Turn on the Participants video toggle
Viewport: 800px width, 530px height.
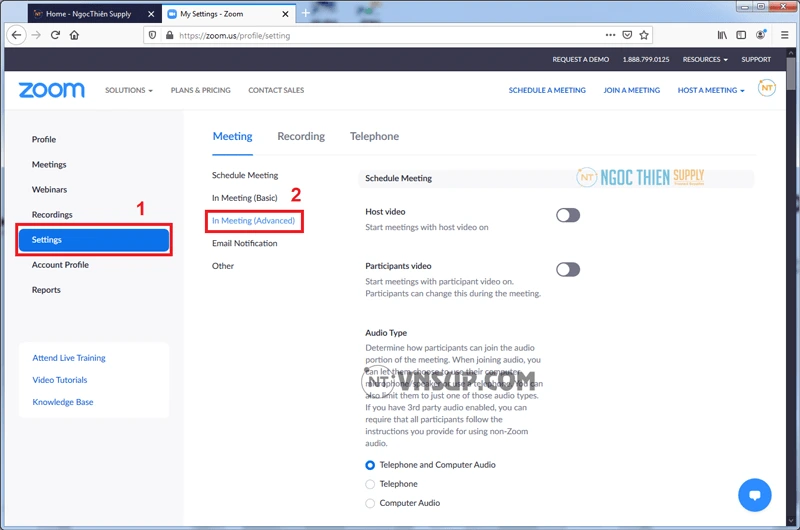pos(568,269)
